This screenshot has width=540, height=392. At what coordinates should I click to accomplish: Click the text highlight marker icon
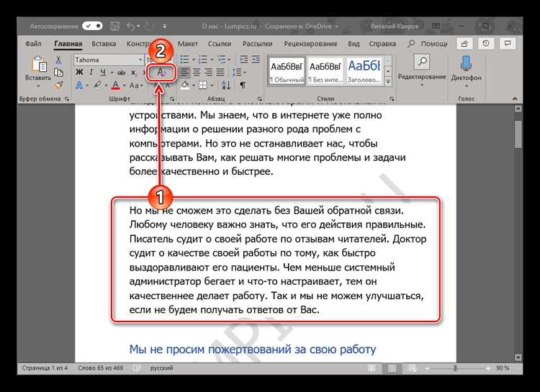click(x=98, y=85)
